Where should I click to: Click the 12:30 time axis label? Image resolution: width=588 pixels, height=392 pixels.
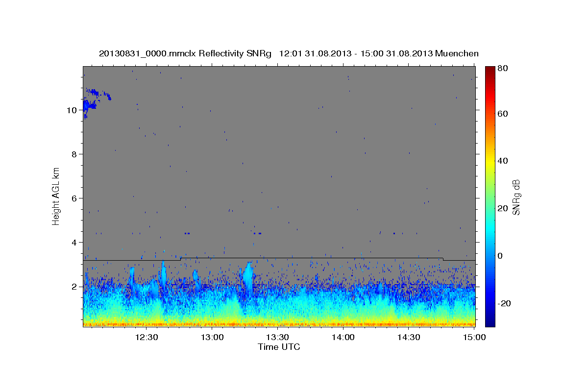pos(147,338)
